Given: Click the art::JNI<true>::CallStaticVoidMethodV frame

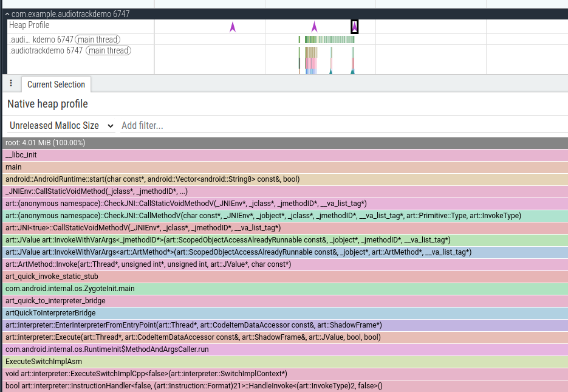Looking at the screenshot, I should pyautogui.click(x=285, y=228).
